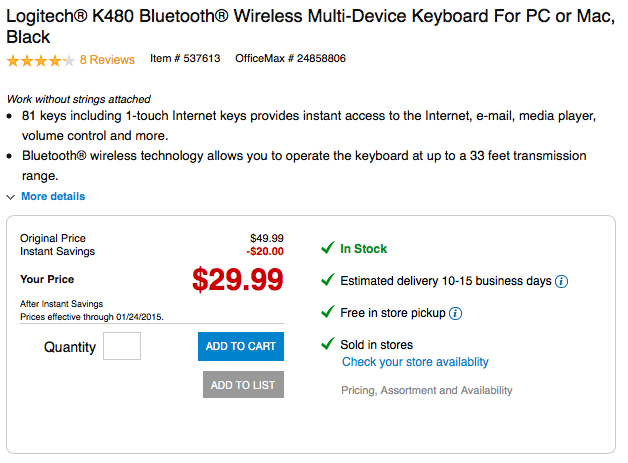Click the $29.99 Your Price amount

point(238,279)
